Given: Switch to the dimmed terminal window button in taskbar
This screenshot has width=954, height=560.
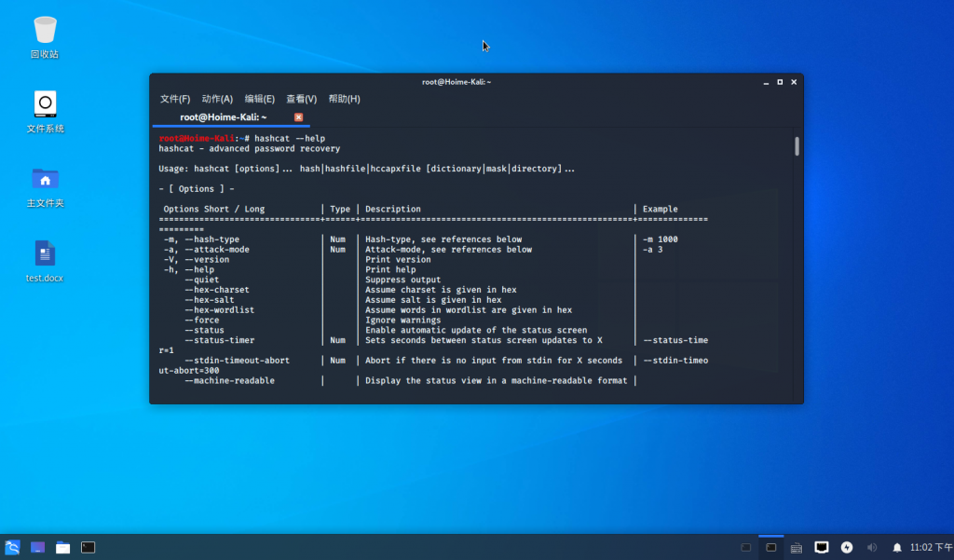Looking at the screenshot, I should point(746,547).
